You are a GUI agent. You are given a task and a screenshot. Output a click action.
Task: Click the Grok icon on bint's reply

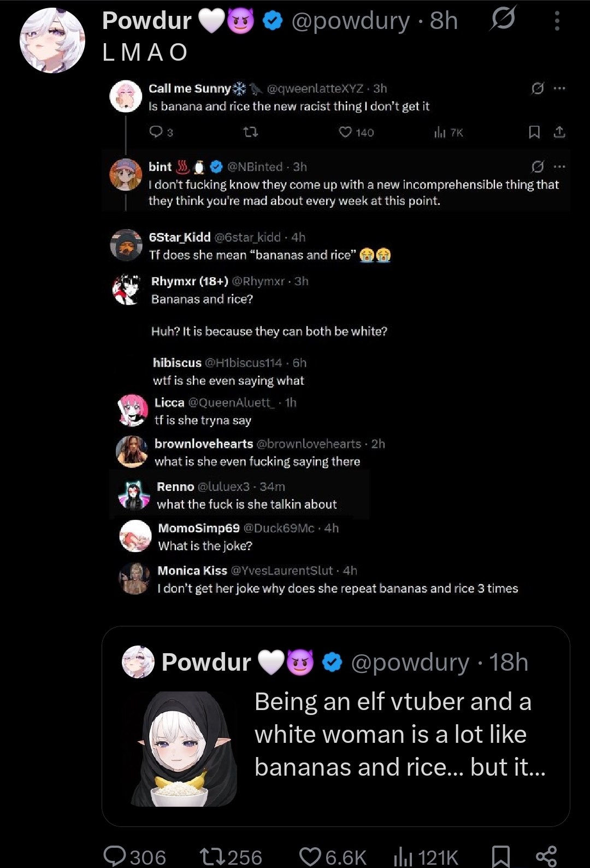(538, 166)
